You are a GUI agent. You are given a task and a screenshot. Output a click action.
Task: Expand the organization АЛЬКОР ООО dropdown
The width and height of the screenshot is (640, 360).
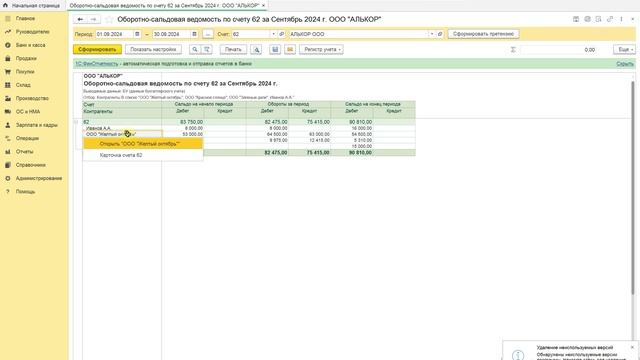[x=432, y=34]
